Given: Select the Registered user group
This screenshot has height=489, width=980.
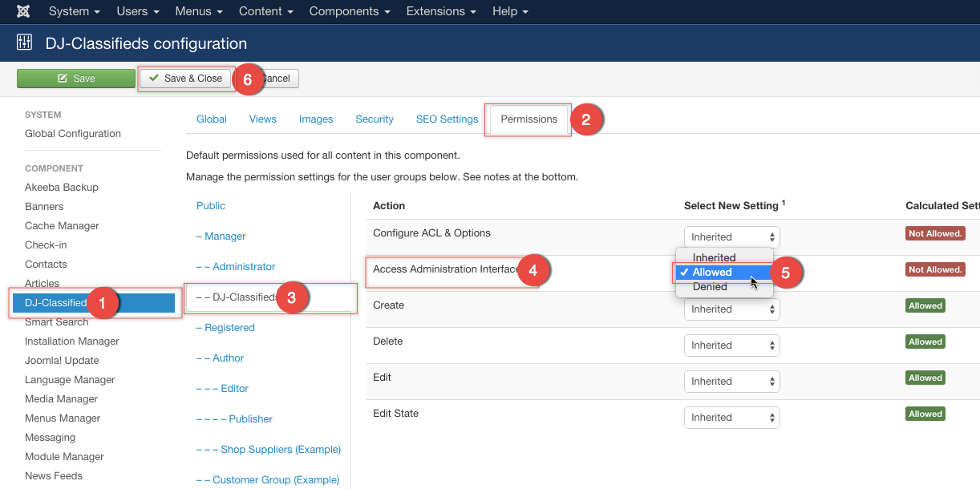Looking at the screenshot, I should pos(225,328).
